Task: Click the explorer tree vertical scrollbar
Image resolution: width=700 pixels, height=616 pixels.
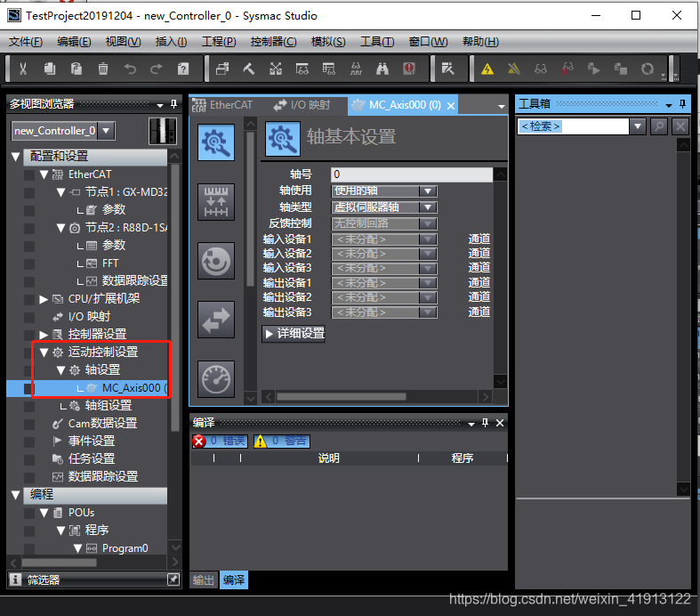Action: [174, 297]
